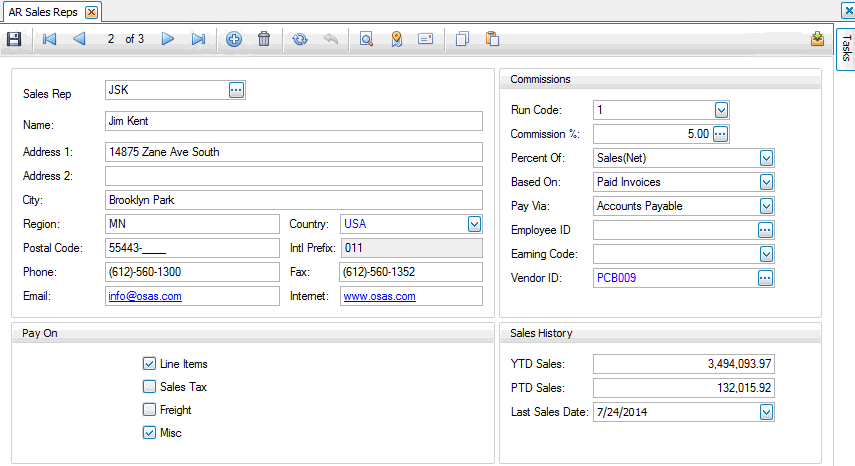This screenshot has height=466, width=855.
Task: Go to the first record
Action: tap(49, 39)
